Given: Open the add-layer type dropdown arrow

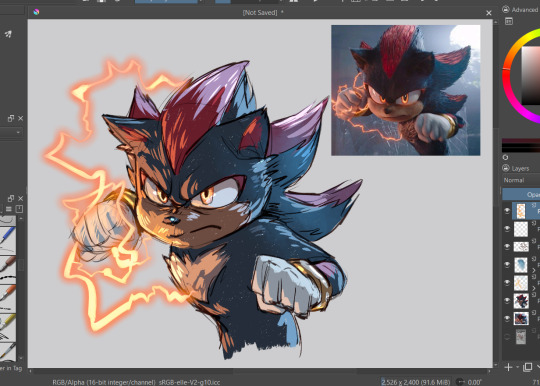Looking at the screenshot, I should 517,367.
